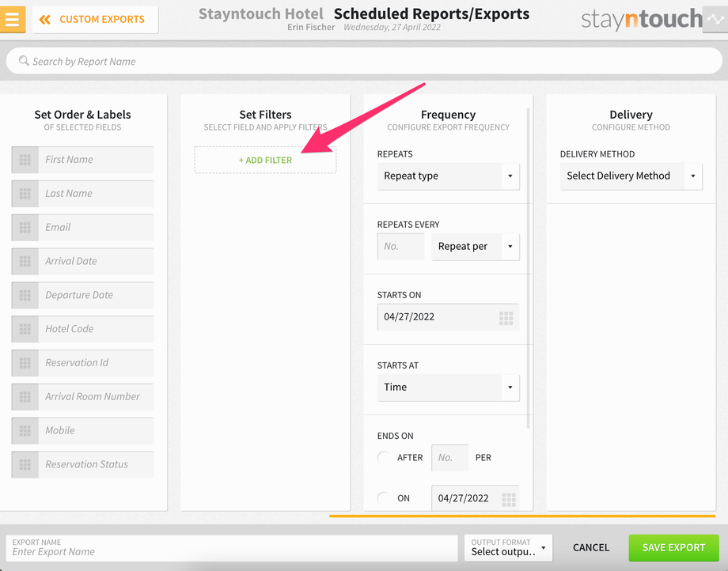Image resolution: width=728 pixels, height=571 pixels.
Task: Click the Starts On date field
Action: (x=448, y=317)
